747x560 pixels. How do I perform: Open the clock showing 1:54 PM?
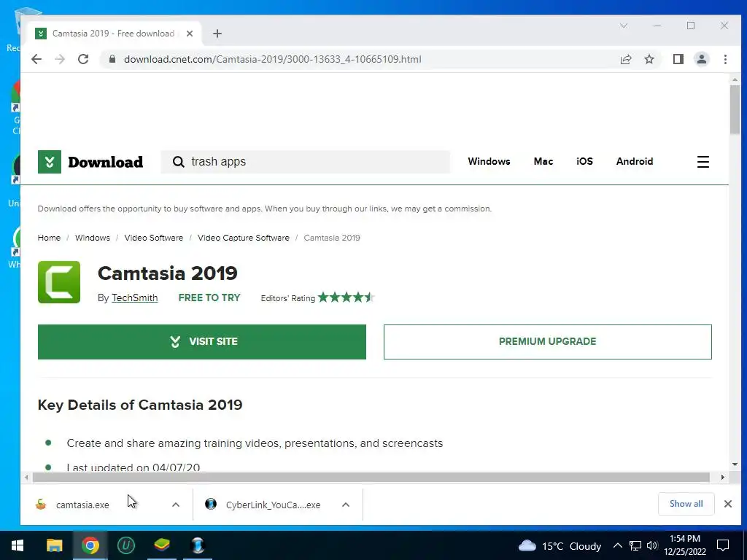(684, 545)
